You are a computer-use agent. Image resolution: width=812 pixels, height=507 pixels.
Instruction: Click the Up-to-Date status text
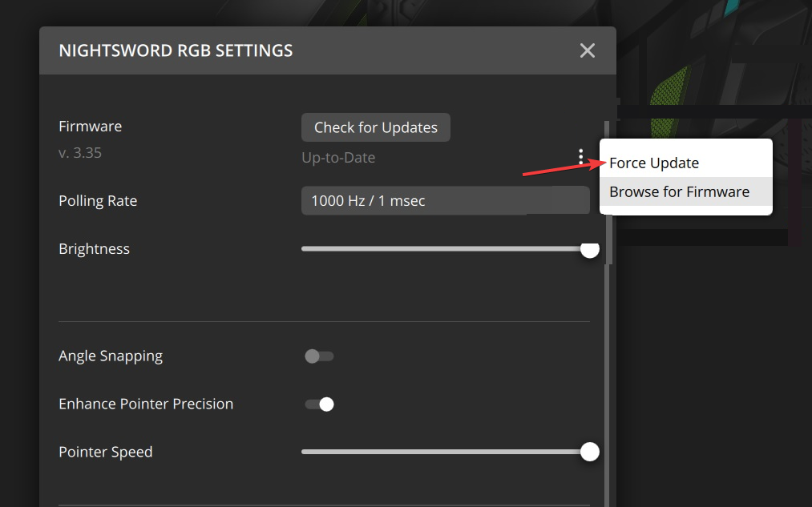pyautogui.click(x=338, y=157)
